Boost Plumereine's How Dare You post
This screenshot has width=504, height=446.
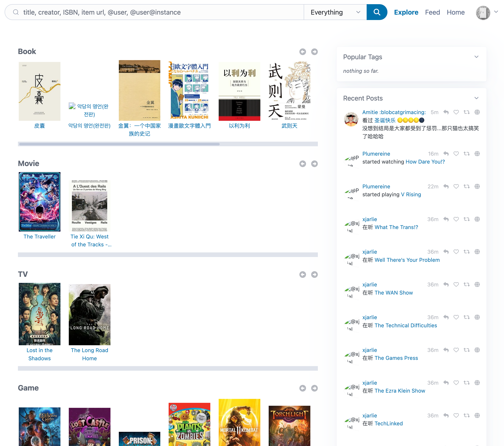coord(466,154)
